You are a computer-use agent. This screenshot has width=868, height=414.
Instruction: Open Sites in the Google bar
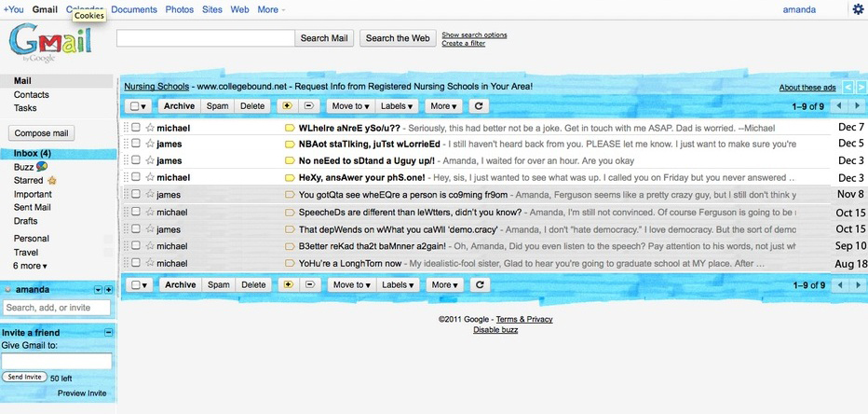click(x=212, y=9)
